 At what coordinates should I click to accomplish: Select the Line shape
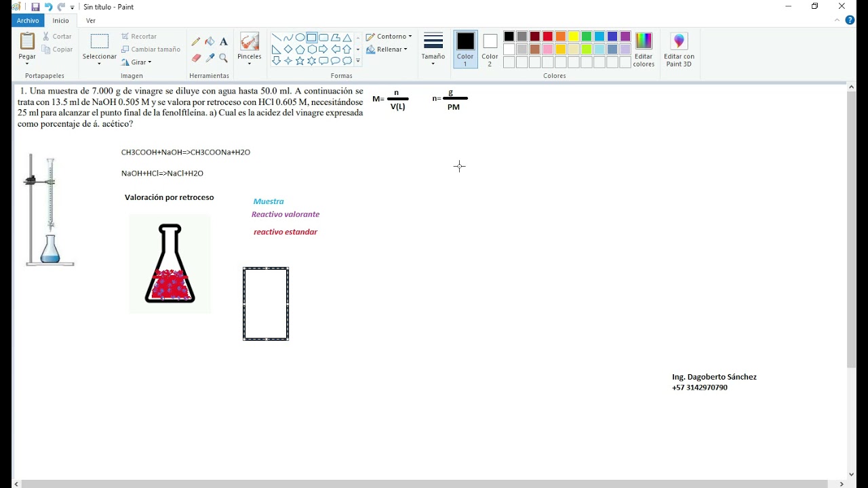point(277,38)
